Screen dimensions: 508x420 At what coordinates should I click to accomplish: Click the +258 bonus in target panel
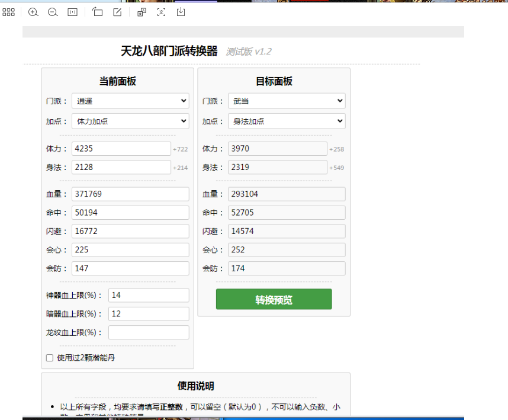337,149
